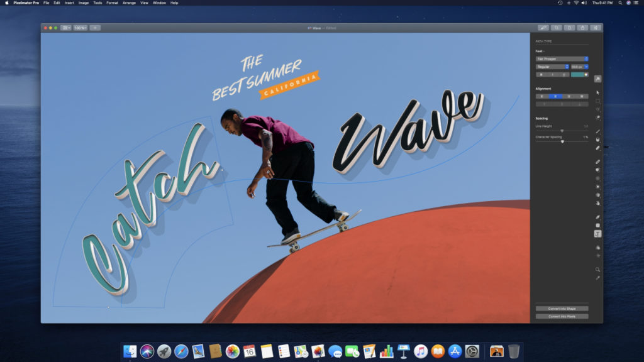The height and width of the screenshot is (362, 644).
Task: Adjust the Character Spacing slider
Action: pyautogui.click(x=562, y=141)
